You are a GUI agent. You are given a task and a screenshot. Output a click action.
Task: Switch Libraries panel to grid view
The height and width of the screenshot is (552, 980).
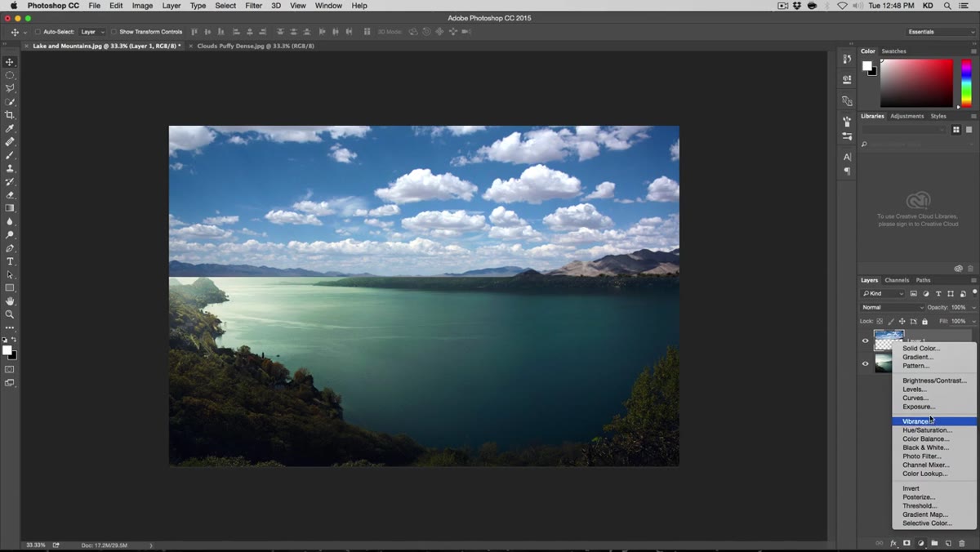(956, 130)
